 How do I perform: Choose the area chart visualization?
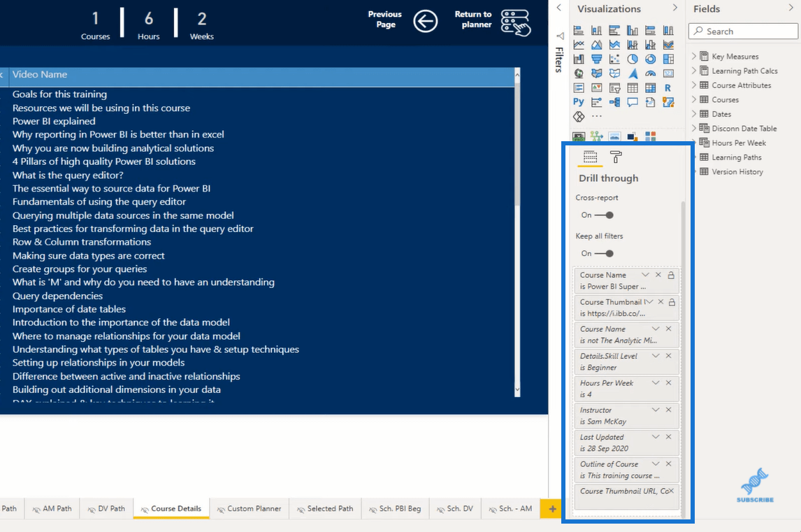[x=596, y=45]
